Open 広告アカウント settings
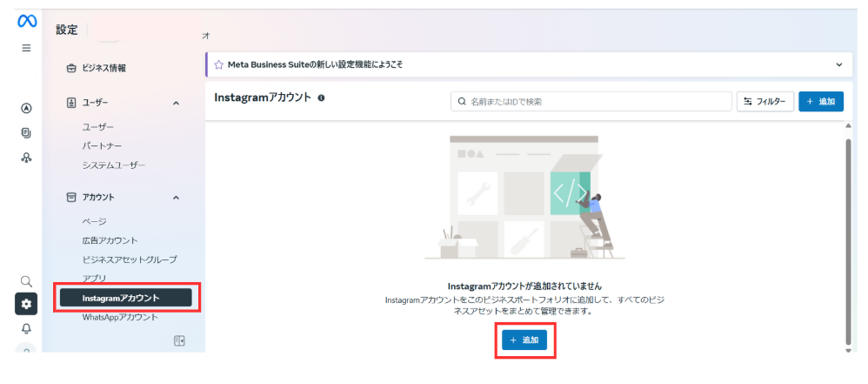Image resolution: width=868 pixels, height=384 pixels. [110, 240]
